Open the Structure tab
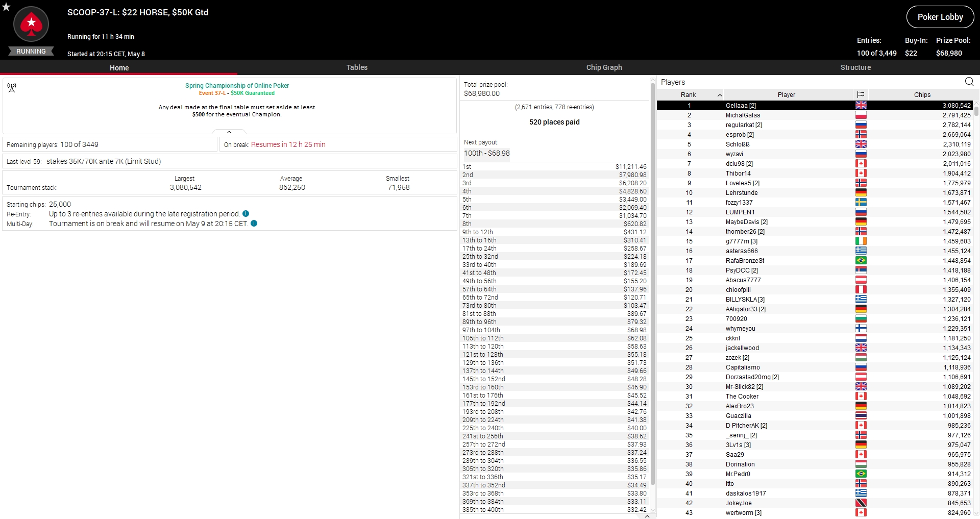Viewport: 980px width, 519px height. tap(855, 67)
